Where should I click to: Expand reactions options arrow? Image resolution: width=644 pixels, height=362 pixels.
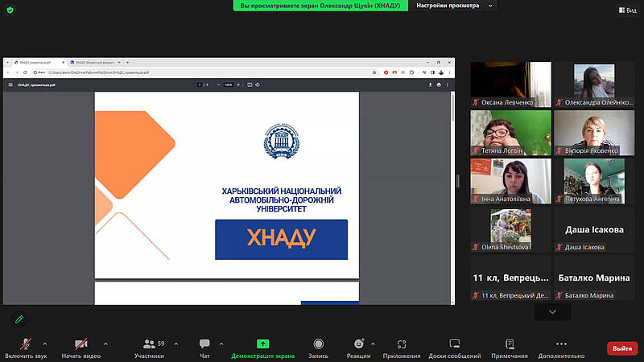(373, 344)
